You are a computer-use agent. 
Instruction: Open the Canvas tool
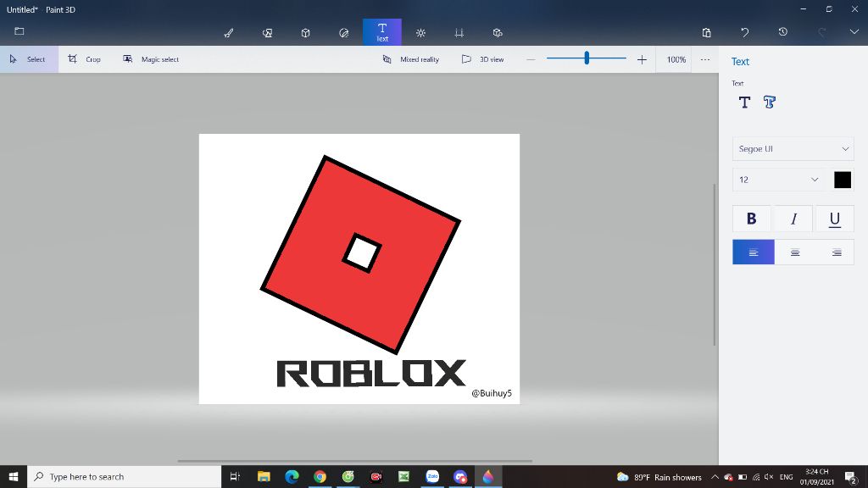tap(459, 33)
